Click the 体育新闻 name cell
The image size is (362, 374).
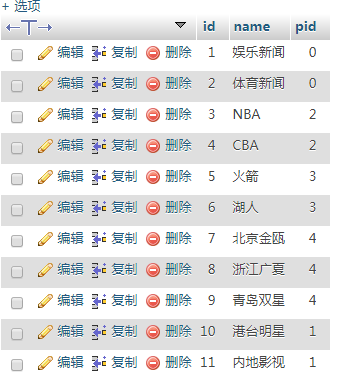point(259,83)
